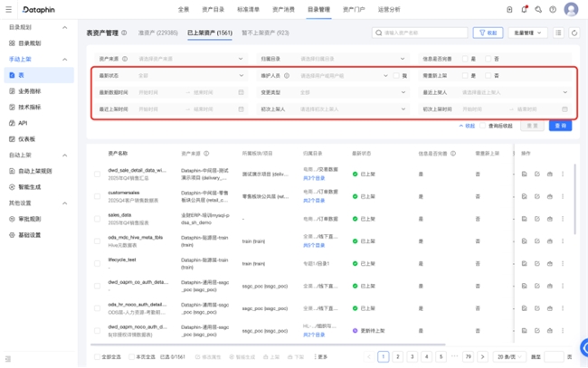This screenshot has height=368, width=588.
Task: Open the 20 条/页 page size dropdown
Action: (x=511, y=357)
